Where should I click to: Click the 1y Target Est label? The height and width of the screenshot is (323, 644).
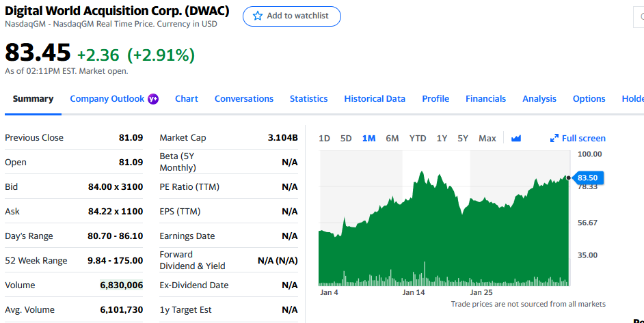pyautogui.click(x=186, y=310)
